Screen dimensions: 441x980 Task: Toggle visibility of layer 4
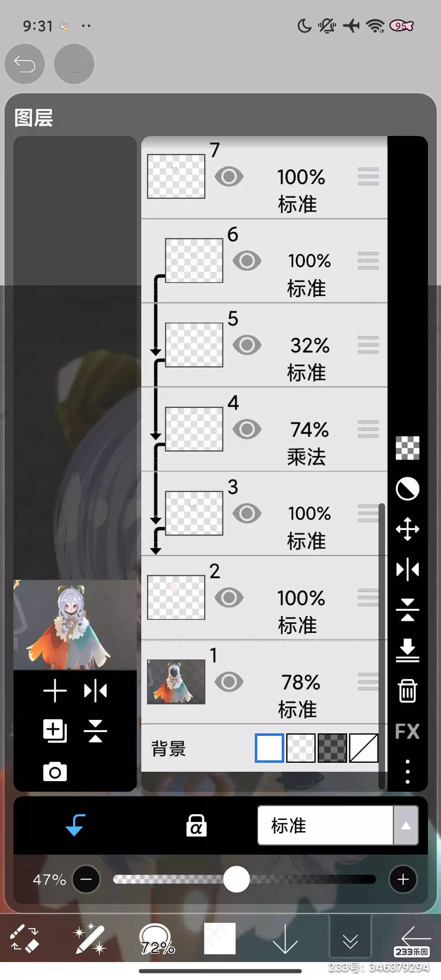(247, 429)
